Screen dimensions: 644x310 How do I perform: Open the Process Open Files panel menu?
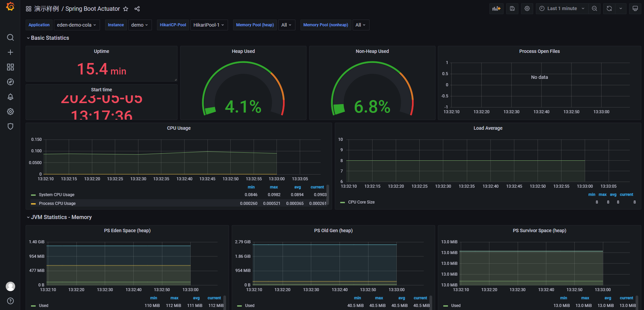(x=539, y=51)
